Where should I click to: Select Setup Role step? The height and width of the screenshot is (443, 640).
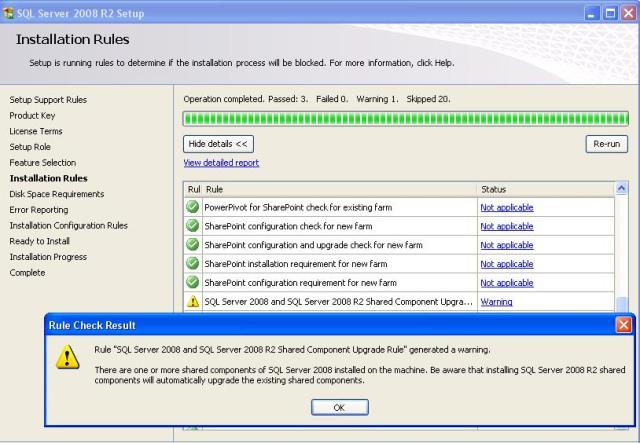click(x=30, y=147)
